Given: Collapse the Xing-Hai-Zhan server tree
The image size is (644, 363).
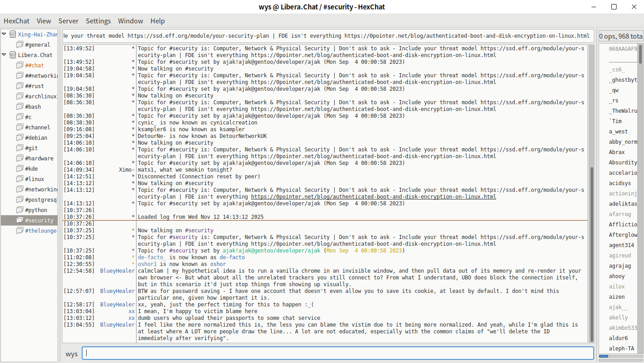Looking at the screenshot, I should pyautogui.click(x=4, y=34).
